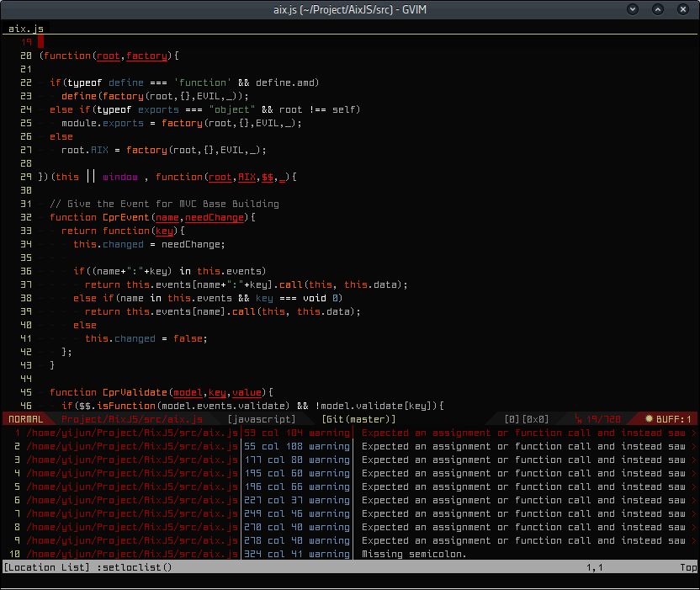Click the [Location List] status bar

[46, 567]
